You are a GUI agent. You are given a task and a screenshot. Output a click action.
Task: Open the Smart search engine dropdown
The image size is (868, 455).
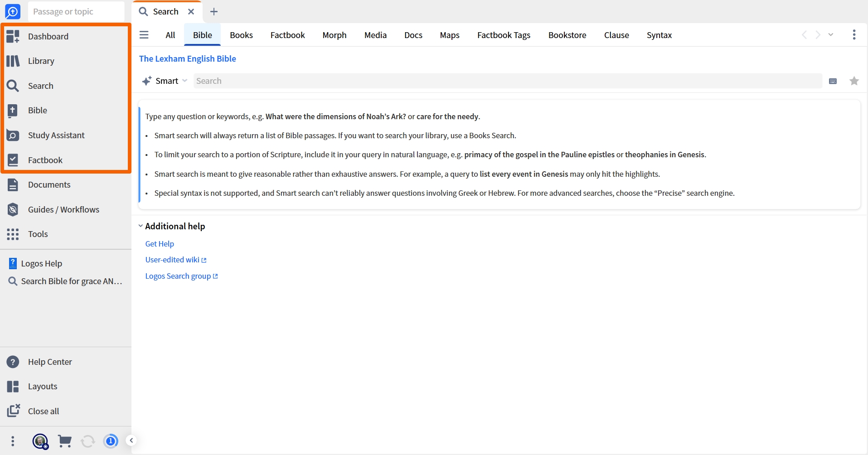tap(165, 81)
